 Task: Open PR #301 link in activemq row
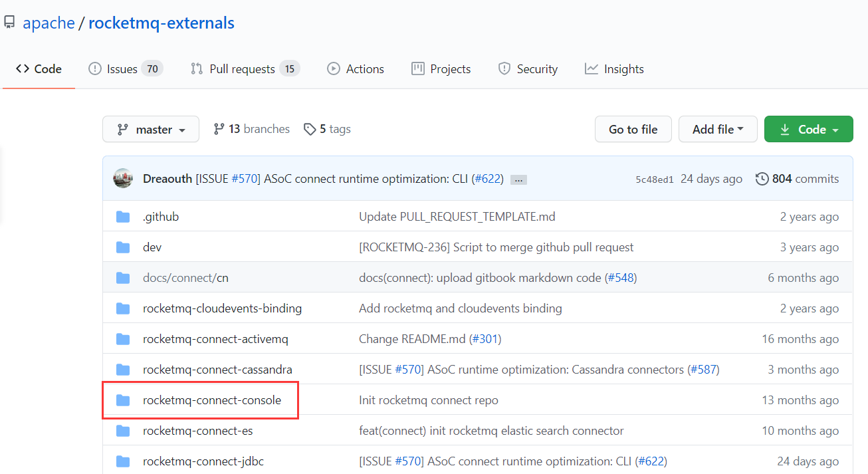(x=485, y=339)
